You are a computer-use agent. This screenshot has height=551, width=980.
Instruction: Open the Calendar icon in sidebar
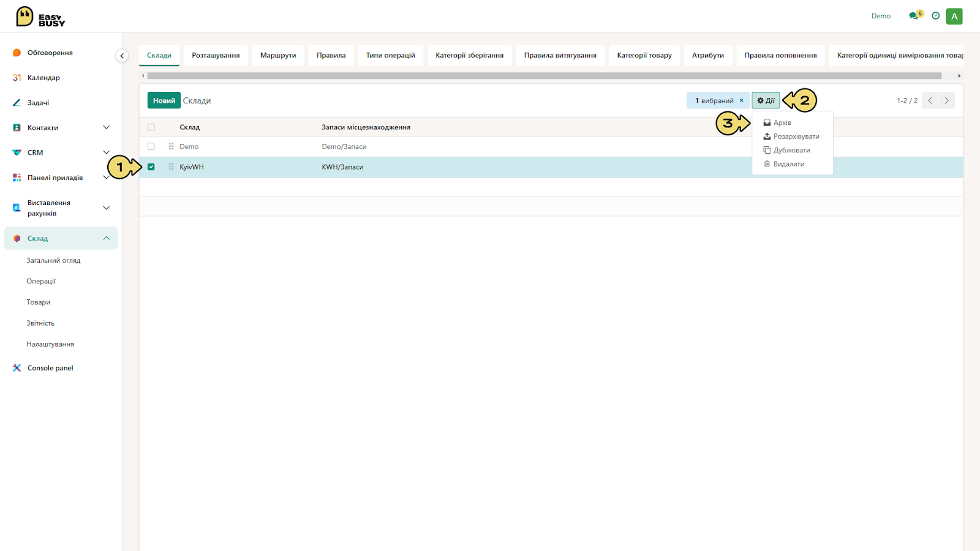point(17,78)
